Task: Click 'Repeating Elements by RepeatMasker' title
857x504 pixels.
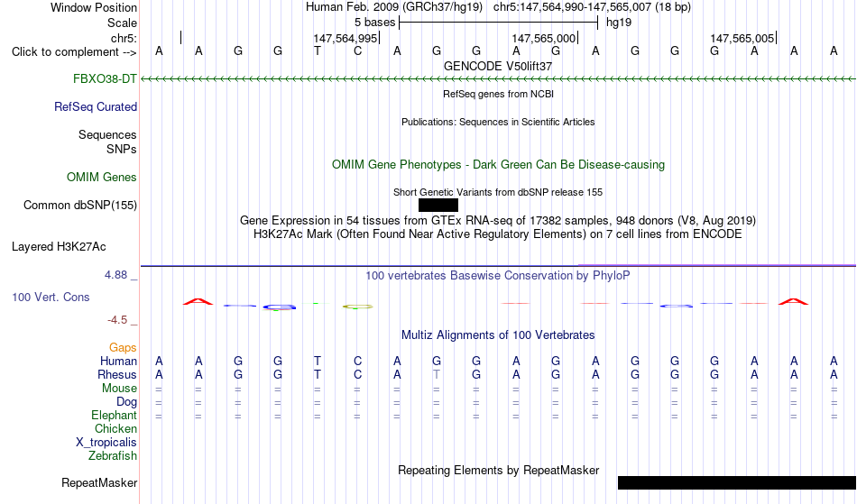Action: pos(499,470)
